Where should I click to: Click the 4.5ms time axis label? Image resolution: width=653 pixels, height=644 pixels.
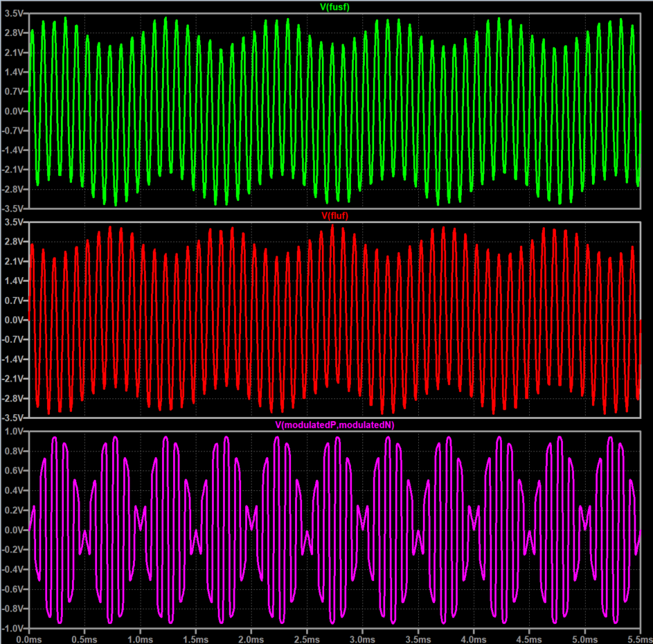pos(529,639)
